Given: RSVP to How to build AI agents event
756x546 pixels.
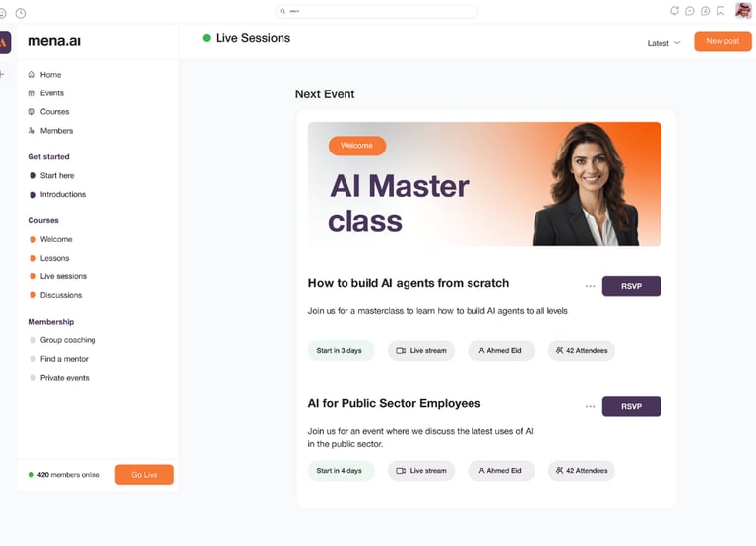Looking at the screenshot, I should pyautogui.click(x=632, y=286).
